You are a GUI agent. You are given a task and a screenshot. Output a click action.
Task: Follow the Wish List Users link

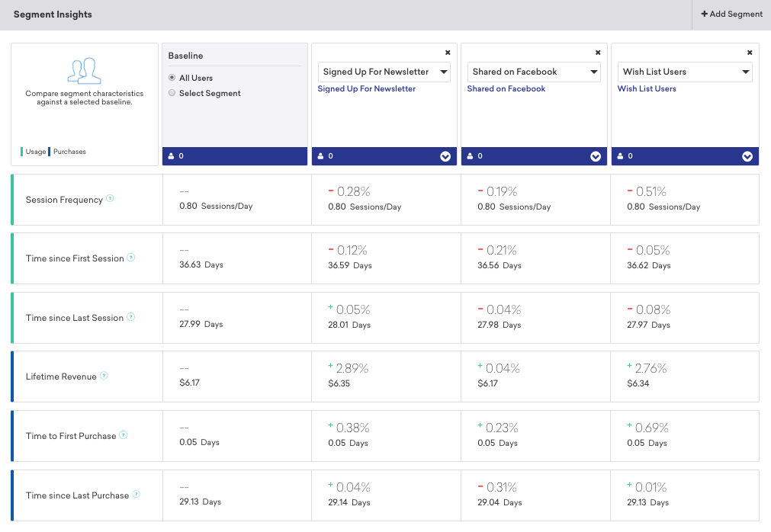tap(647, 89)
